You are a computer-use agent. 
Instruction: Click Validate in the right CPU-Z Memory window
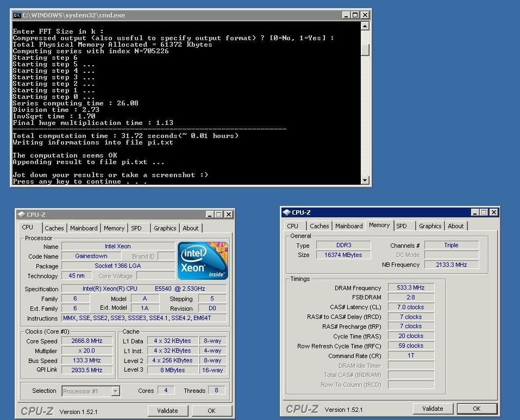433,409
